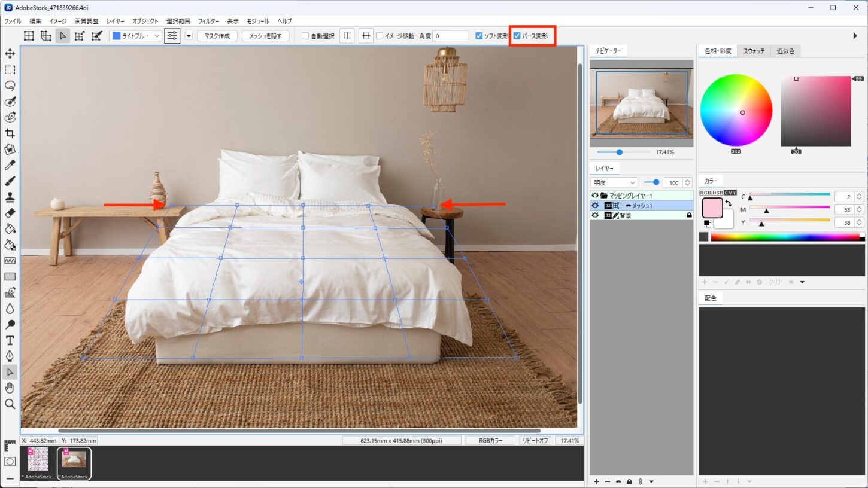868x488 pixels.
Task: Toggle the ソフト変形 checkbox
Action: [x=479, y=36]
